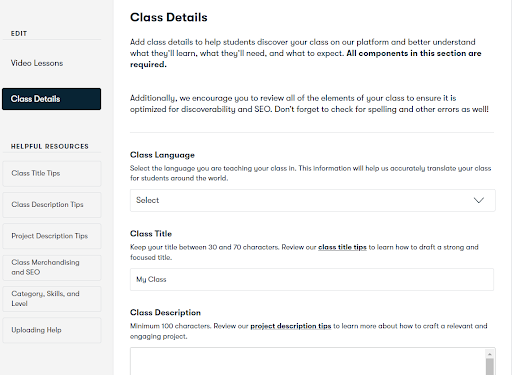
Task: Click inside the Class Description text area
Action: point(307,361)
